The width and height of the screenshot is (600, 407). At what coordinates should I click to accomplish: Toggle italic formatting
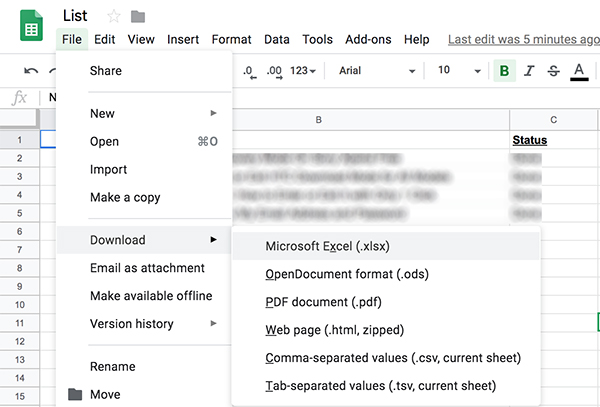coord(529,70)
